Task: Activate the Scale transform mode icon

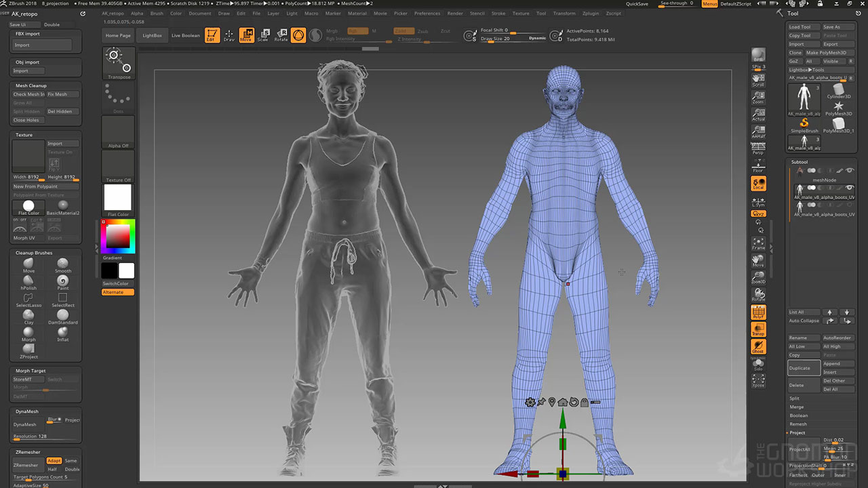Action: point(263,35)
